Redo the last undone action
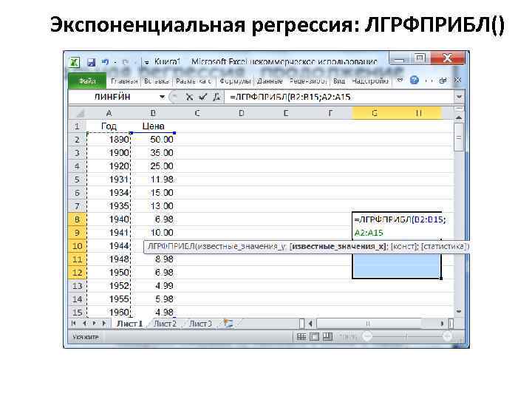Viewport: 532px width, 399px height. point(125,62)
